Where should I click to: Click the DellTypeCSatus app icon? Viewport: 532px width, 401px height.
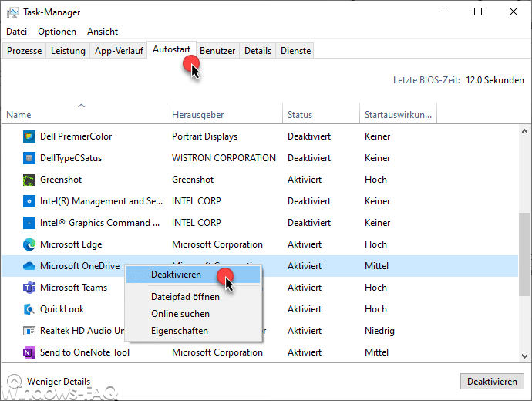[29, 158]
